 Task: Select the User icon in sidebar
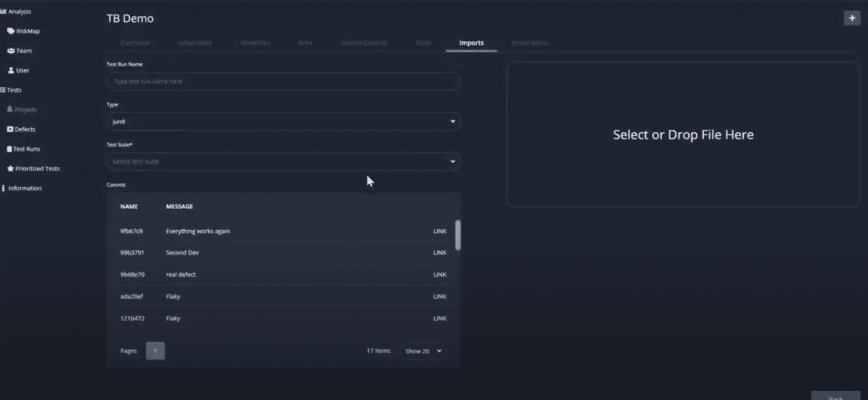click(11, 71)
